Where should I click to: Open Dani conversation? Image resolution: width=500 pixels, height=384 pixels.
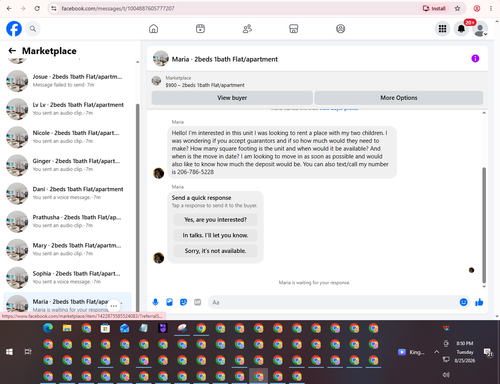coord(67,193)
